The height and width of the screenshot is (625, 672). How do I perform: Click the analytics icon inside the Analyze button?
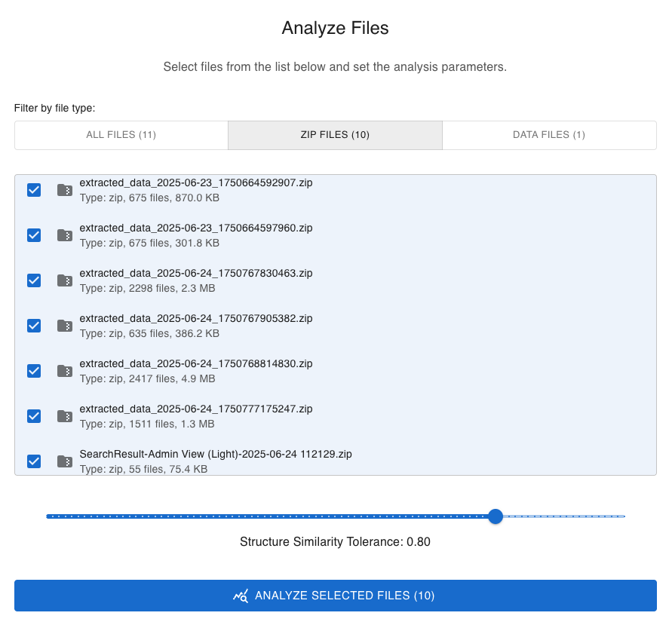point(241,596)
